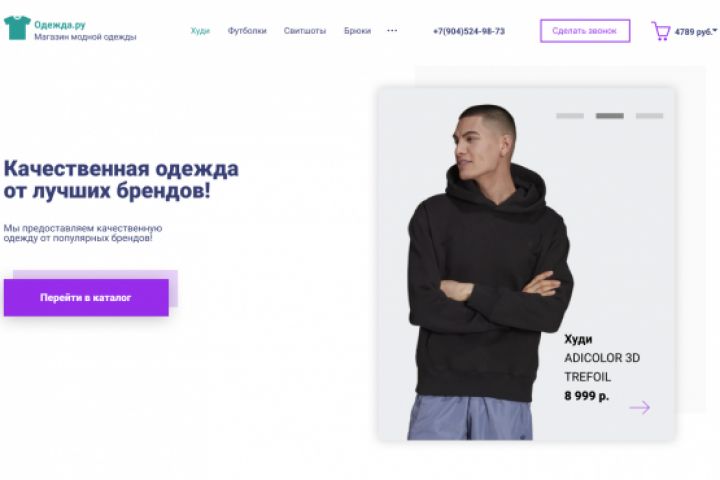Open the Худи menu item

[200, 31]
